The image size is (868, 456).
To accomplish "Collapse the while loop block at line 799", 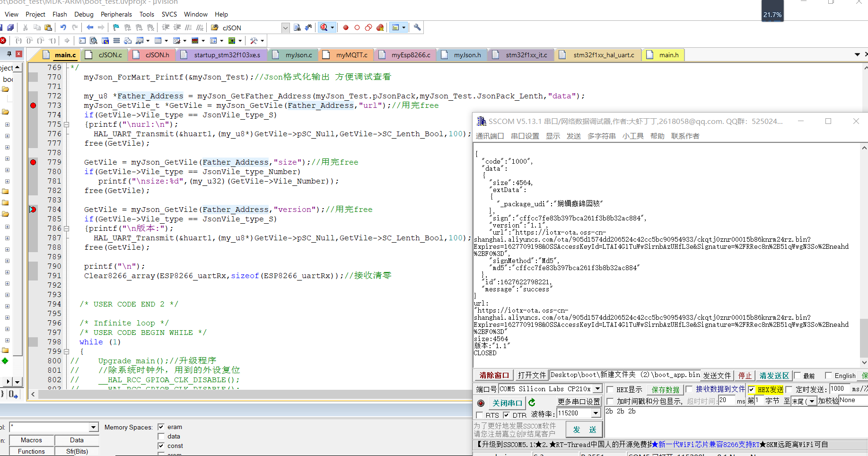I will (66, 351).
